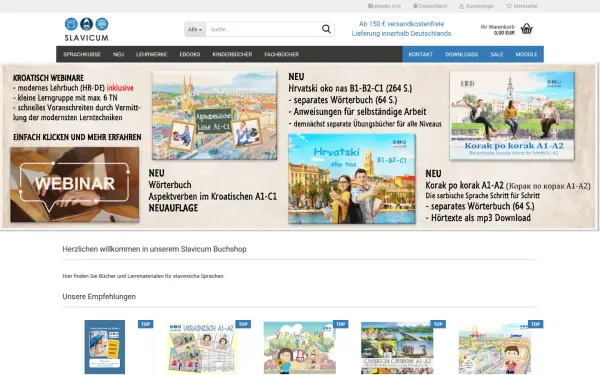
Task: Open the Ukrainisch A1-A2 product thumbnail
Action: click(x=202, y=347)
